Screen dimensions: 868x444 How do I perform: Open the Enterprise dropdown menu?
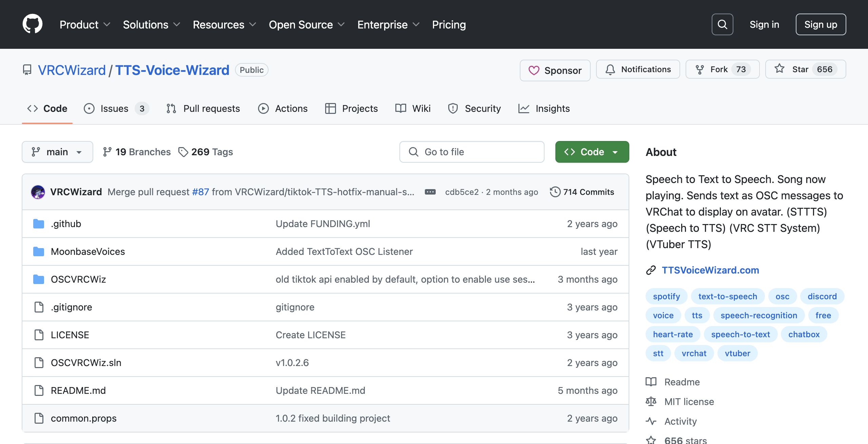[388, 24]
